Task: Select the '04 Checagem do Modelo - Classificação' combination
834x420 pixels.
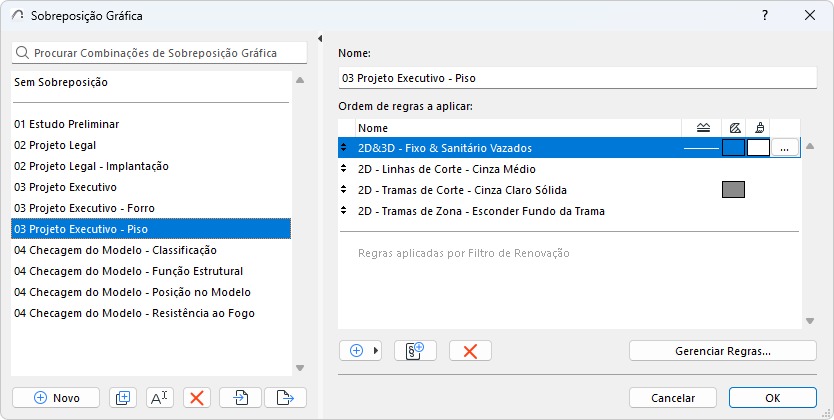Action: tap(115, 250)
